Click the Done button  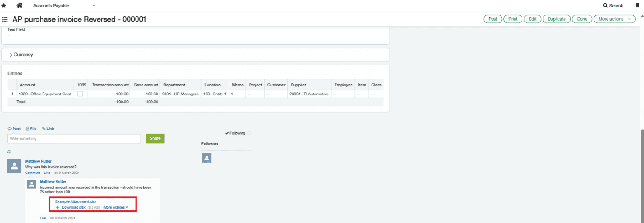click(582, 19)
